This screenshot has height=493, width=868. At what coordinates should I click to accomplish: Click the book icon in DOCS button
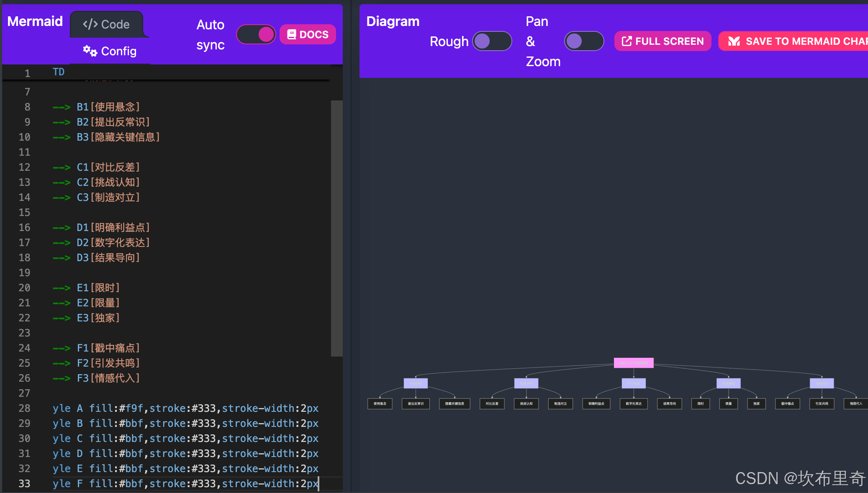click(x=292, y=34)
